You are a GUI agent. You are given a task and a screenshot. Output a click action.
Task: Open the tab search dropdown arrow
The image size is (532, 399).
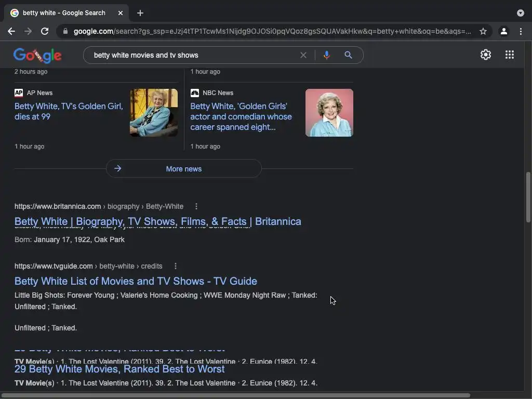click(521, 13)
